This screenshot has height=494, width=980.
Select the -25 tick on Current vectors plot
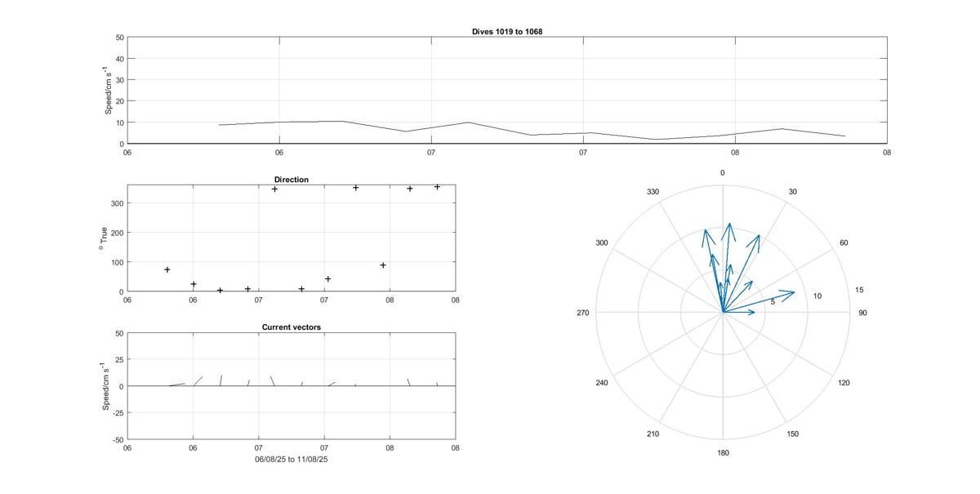[x=118, y=413]
